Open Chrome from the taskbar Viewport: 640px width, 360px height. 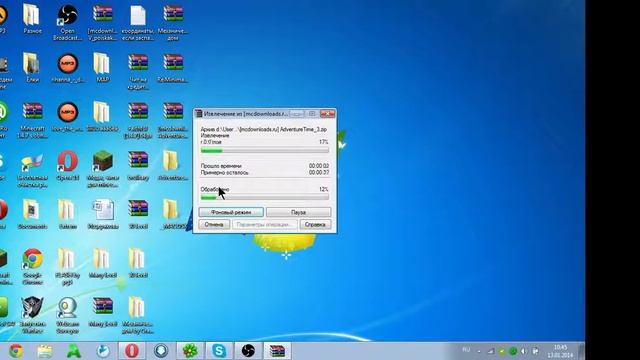[x=16, y=351]
